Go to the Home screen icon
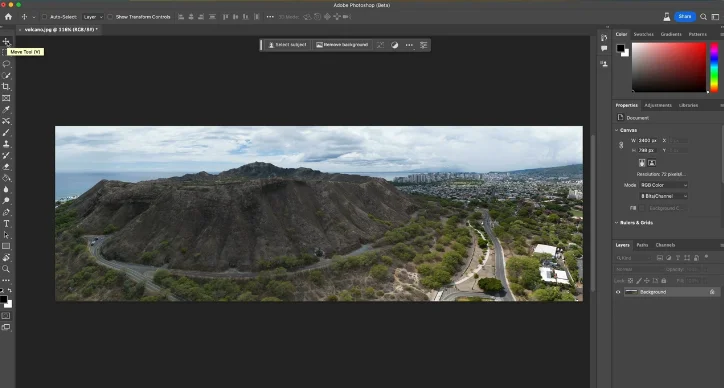 point(8,17)
